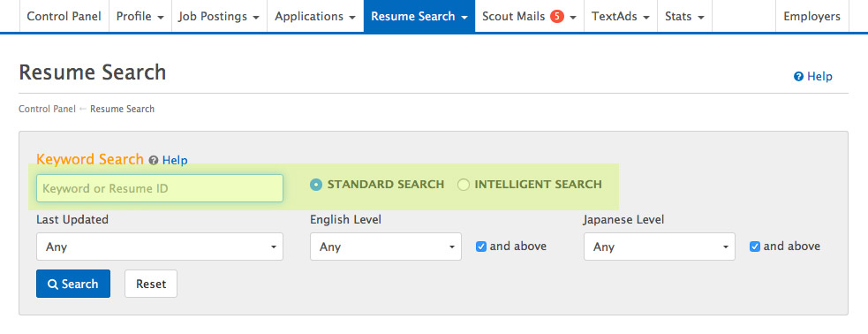The height and width of the screenshot is (334, 868).
Task: Open the page Help link at top right
Action: (x=812, y=77)
